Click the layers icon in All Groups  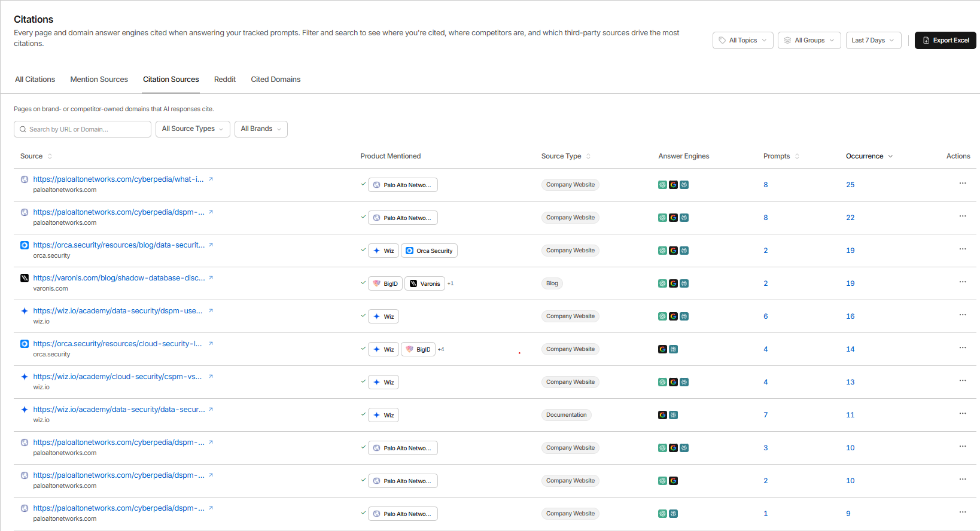click(787, 41)
